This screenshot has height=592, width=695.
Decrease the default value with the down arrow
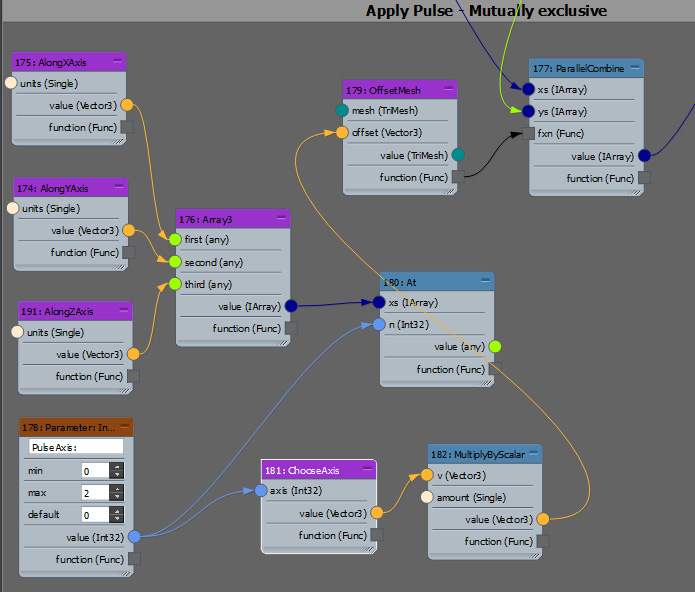pos(117,518)
